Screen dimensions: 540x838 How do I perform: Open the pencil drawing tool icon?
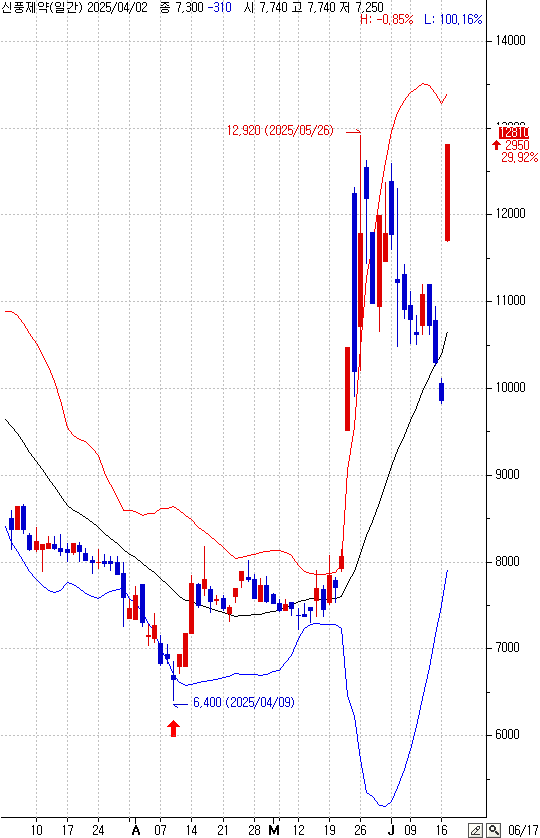[x=476, y=830]
